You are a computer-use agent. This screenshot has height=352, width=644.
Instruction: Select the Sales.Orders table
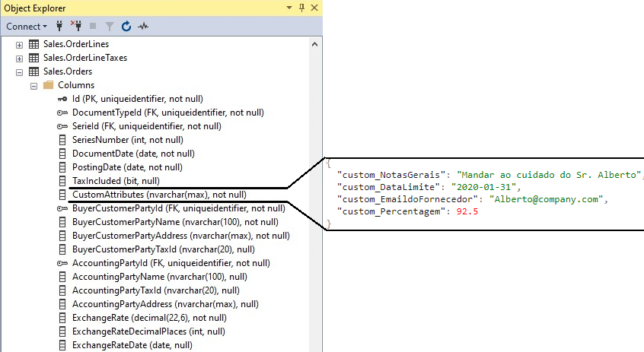68,71
